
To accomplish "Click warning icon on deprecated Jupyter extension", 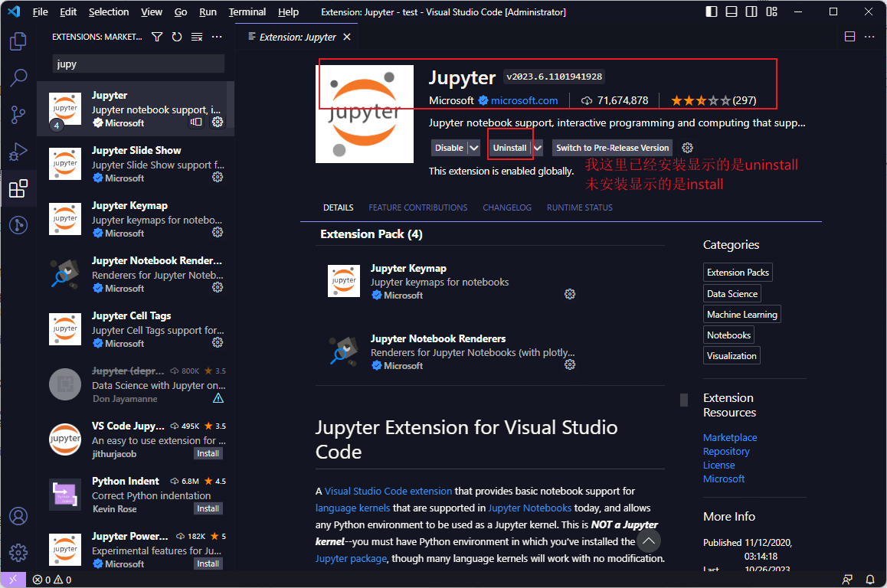I will pyautogui.click(x=218, y=399).
